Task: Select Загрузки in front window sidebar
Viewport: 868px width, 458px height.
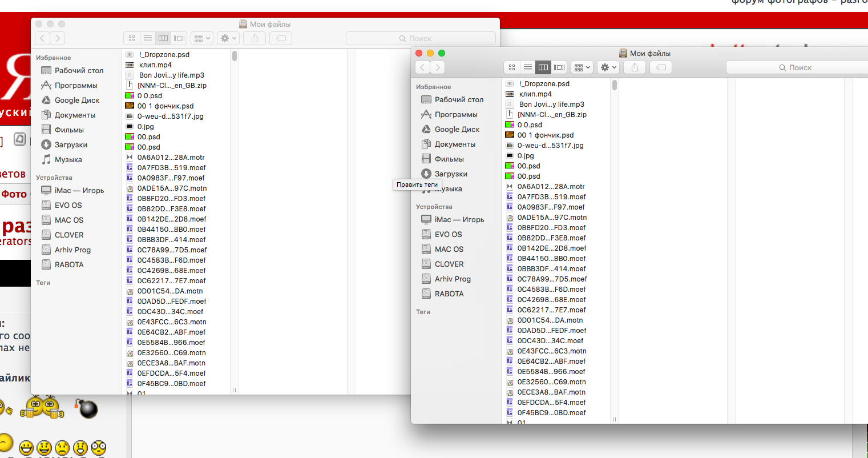Action: pos(451,174)
